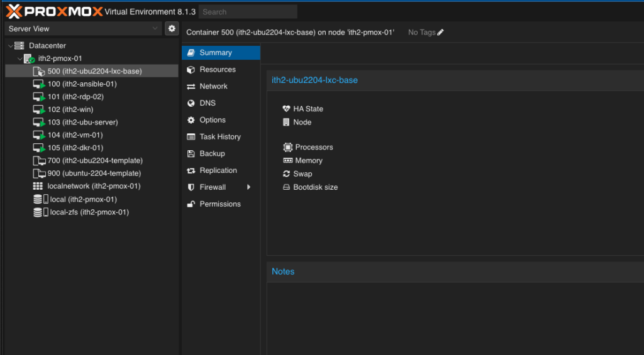Open the Options section
Screen dimensions: 644x355
tap(221, 120)
